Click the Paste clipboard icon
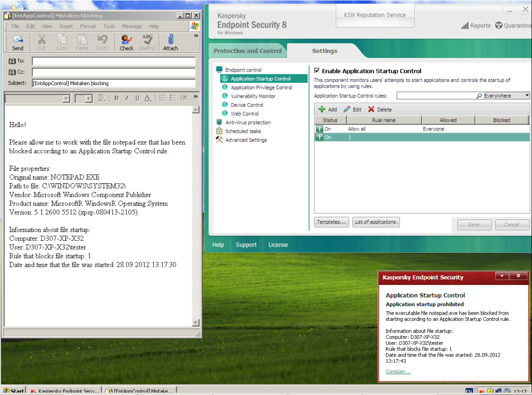The height and width of the screenshot is (395, 532). (x=82, y=43)
